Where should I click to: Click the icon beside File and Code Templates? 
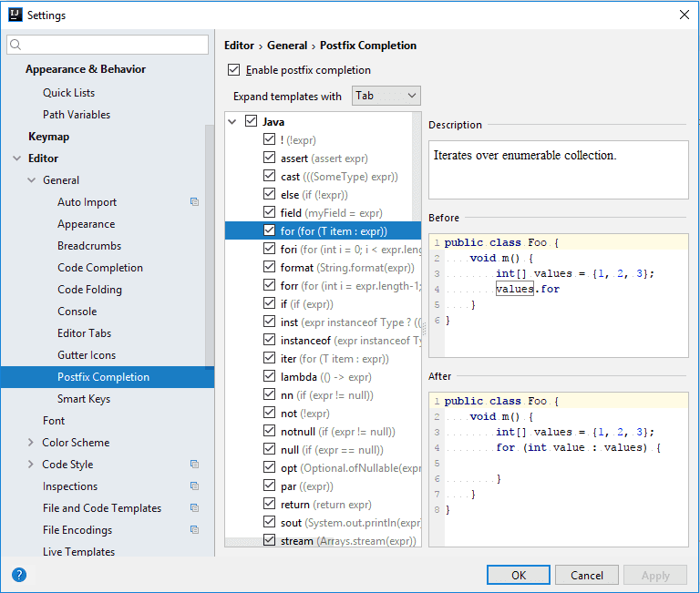point(194,508)
